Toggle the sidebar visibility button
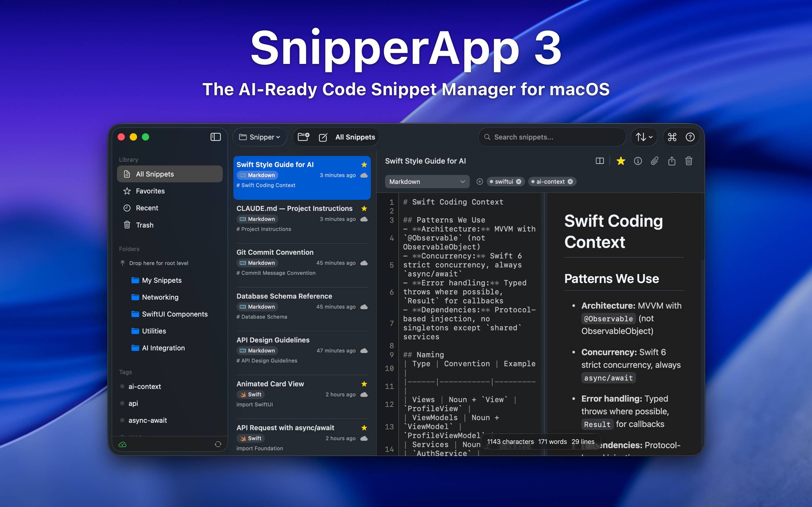Viewport: 812px width, 507px height. tap(215, 137)
